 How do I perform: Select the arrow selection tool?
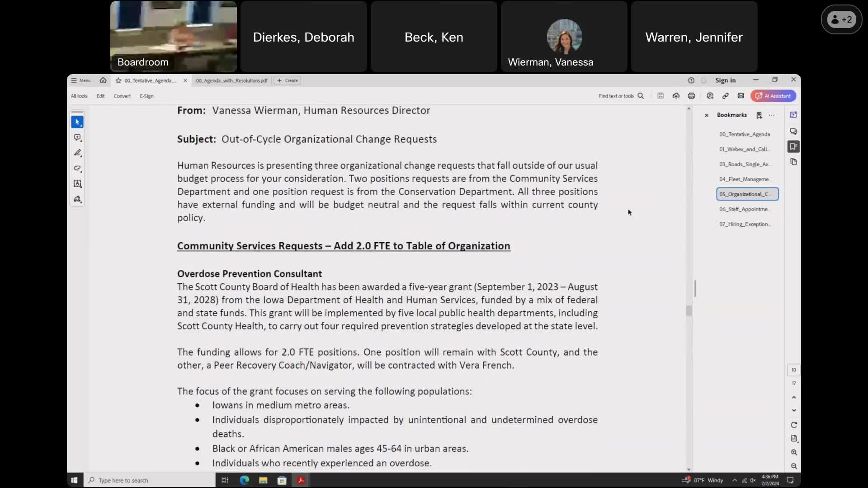pos(77,122)
